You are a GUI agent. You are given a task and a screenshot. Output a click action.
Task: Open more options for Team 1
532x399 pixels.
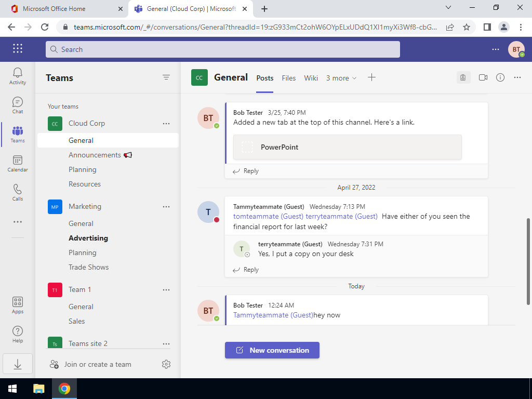point(166,290)
